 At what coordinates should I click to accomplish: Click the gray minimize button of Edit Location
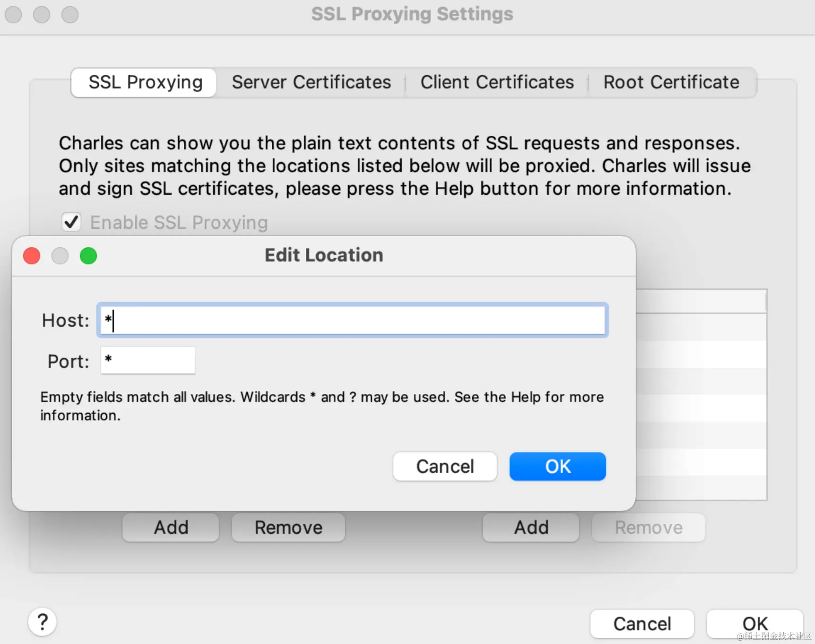pos(60,256)
